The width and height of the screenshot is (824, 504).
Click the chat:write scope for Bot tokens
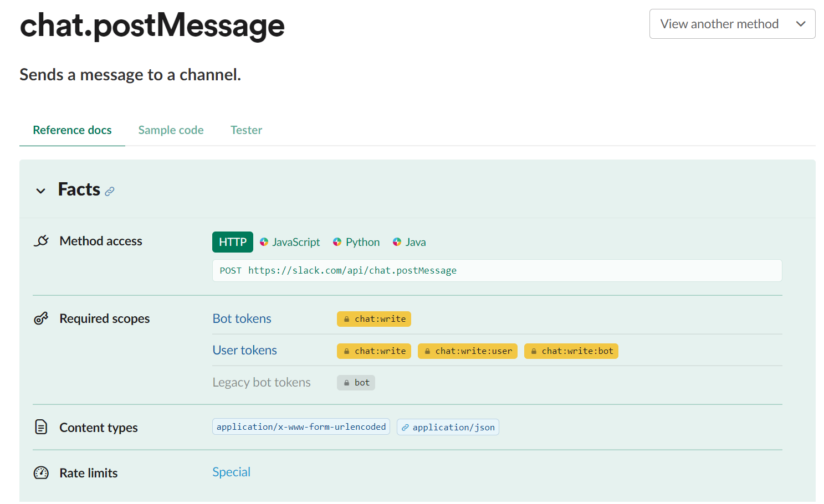point(374,319)
